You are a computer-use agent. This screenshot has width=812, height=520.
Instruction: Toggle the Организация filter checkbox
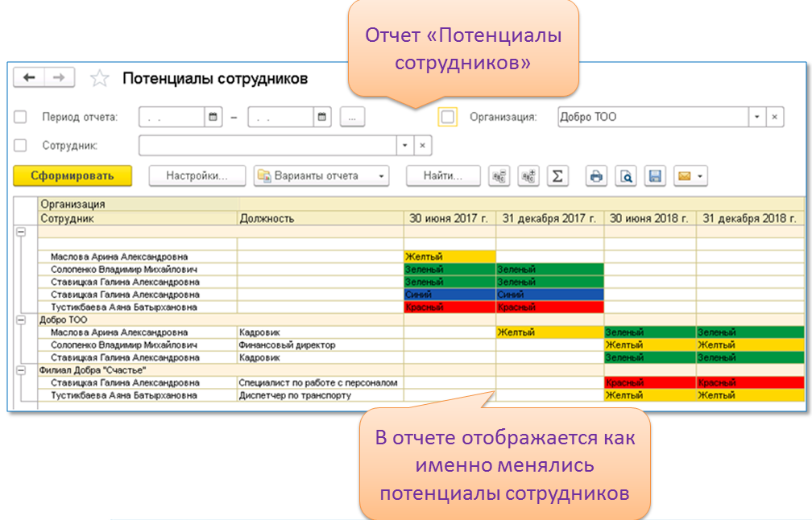pos(447,117)
